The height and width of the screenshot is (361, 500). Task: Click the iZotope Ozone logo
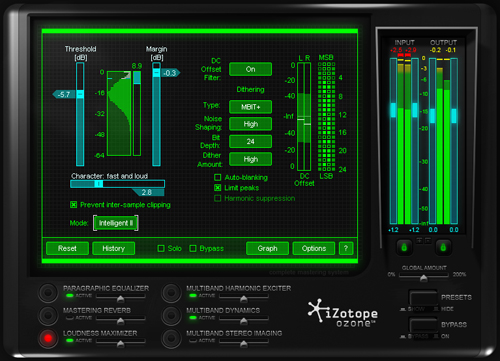click(x=342, y=313)
